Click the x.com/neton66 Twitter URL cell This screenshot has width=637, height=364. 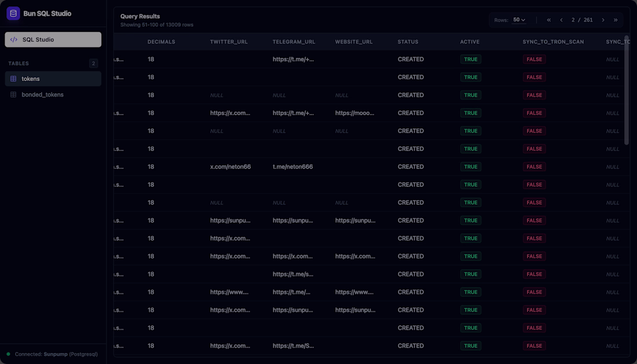click(x=230, y=167)
